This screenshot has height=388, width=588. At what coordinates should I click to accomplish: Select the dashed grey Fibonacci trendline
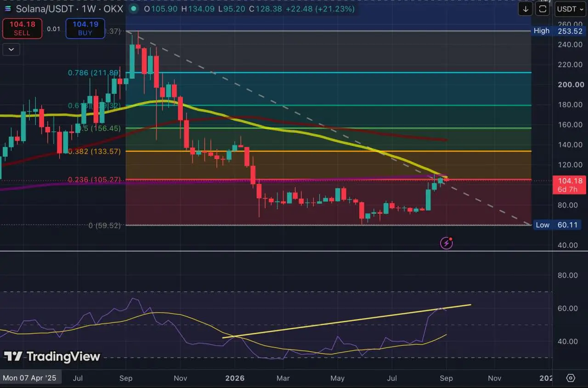(x=328, y=128)
